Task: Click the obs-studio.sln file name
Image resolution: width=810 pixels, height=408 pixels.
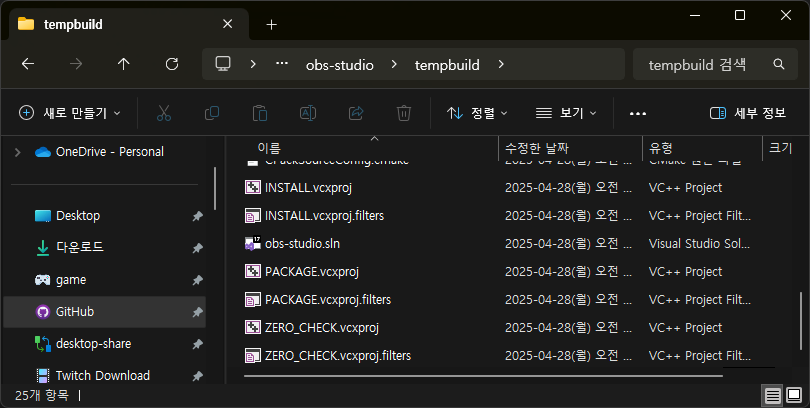Action: tap(302, 243)
